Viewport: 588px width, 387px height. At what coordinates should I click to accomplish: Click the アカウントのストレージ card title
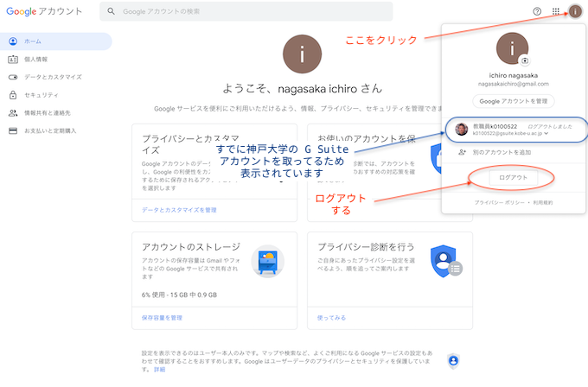click(191, 247)
